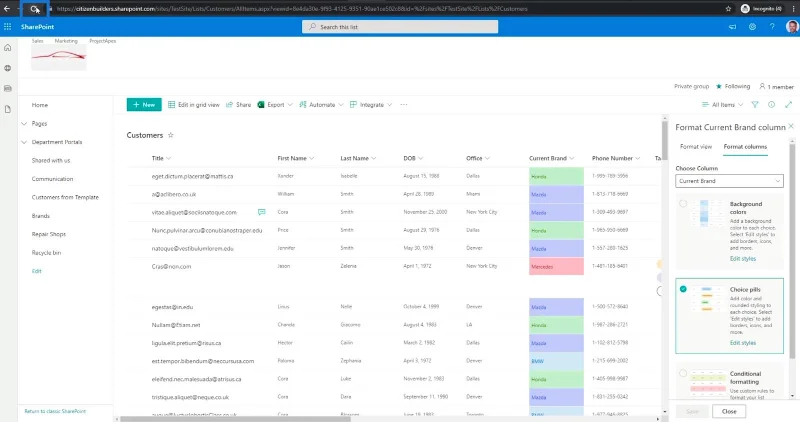The height and width of the screenshot is (422, 800).
Task: Click the light blue BMW brand pill
Action: (556, 361)
